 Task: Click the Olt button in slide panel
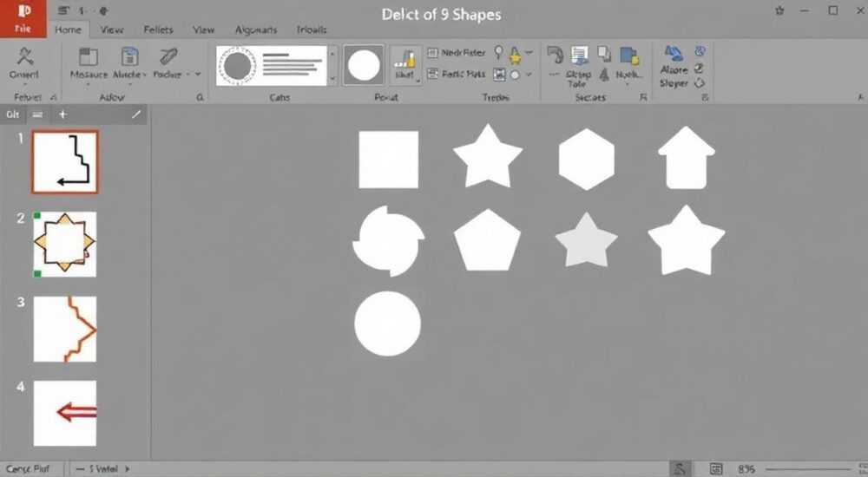point(13,114)
